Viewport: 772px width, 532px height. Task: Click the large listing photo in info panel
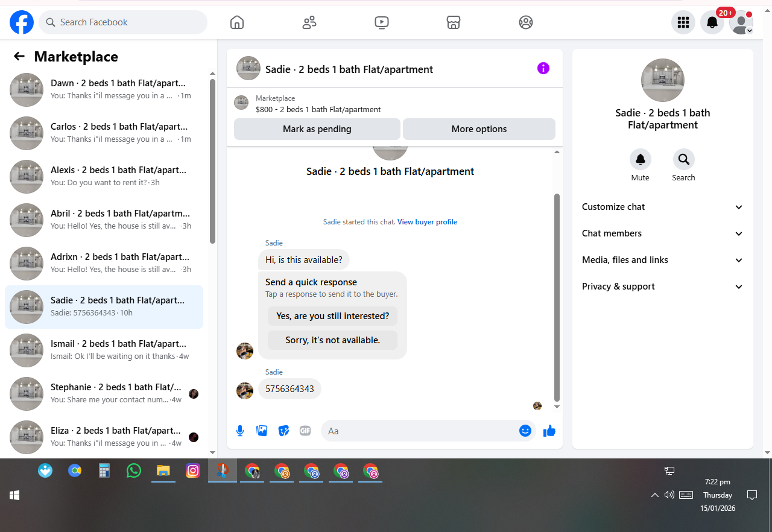662,80
